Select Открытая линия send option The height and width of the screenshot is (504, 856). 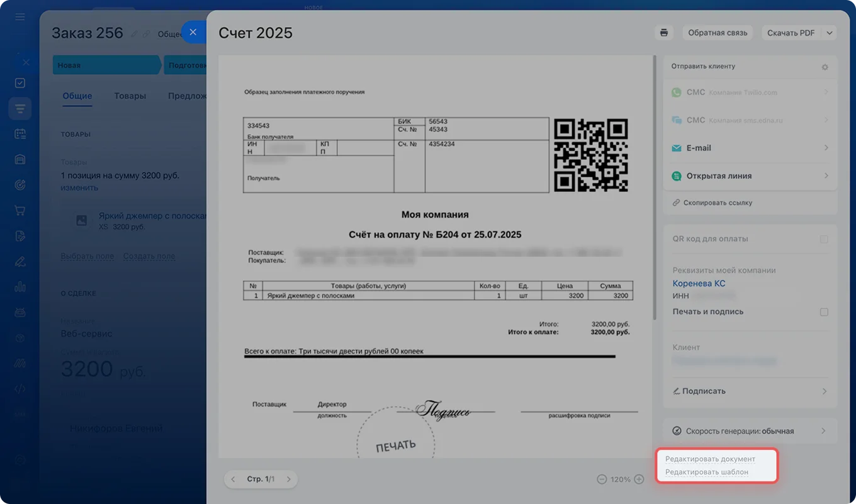pyautogui.click(x=750, y=176)
